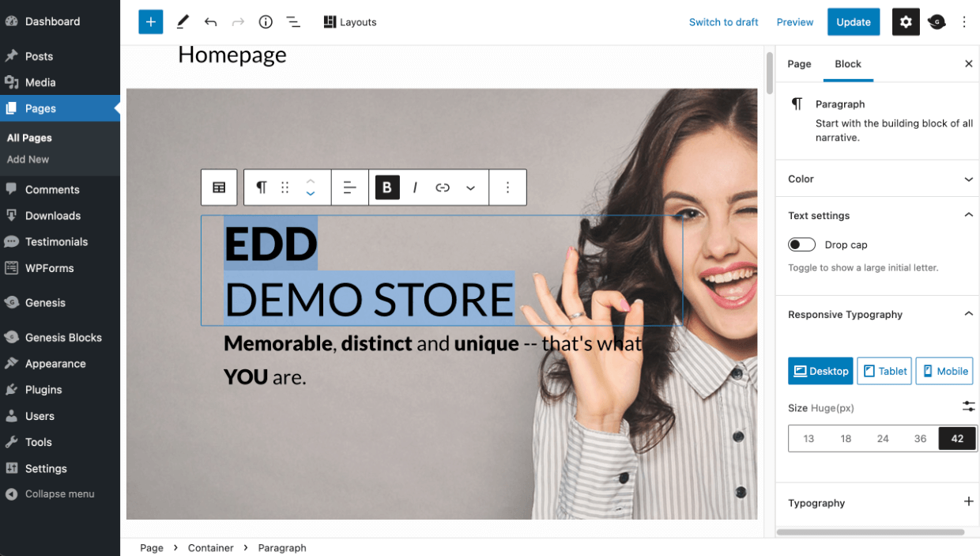Select Mobile typography view

[x=944, y=371]
